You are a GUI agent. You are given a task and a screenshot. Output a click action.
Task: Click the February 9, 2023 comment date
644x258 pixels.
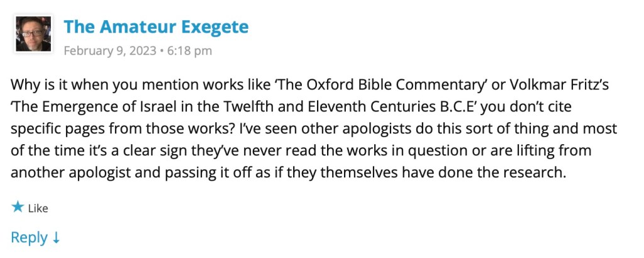pyautogui.click(x=109, y=52)
